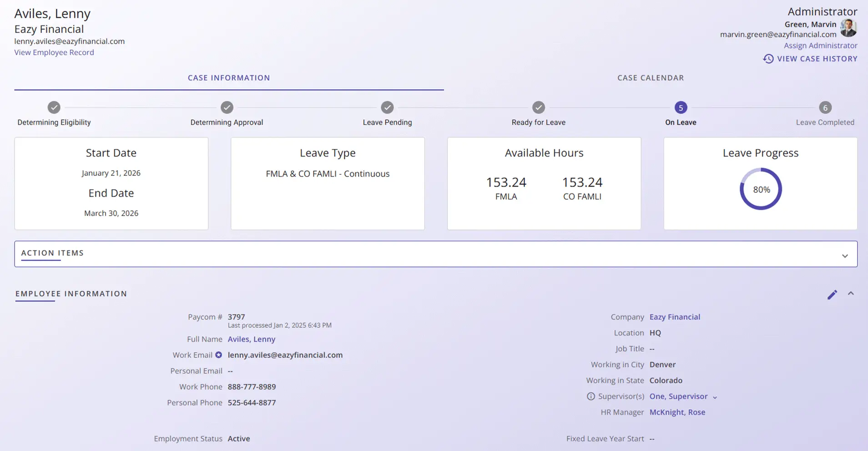Click the Ready for Leave step checkmark
This screenshot has width=868, height=451.
coord(539,107)
